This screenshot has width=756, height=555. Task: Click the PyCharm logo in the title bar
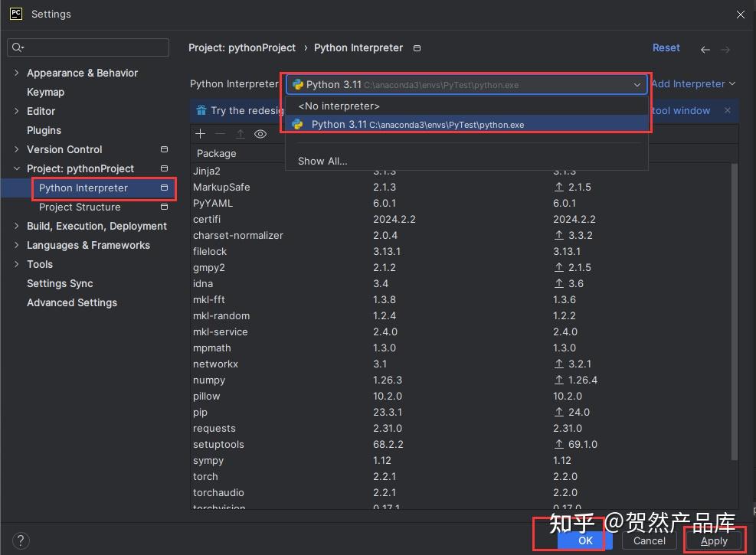click(16, 14)
